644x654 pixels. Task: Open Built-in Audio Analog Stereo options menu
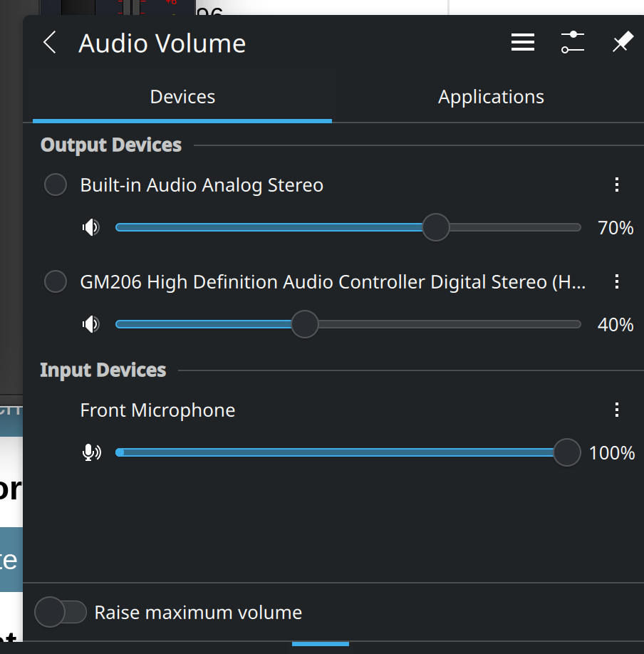point(617,185)
